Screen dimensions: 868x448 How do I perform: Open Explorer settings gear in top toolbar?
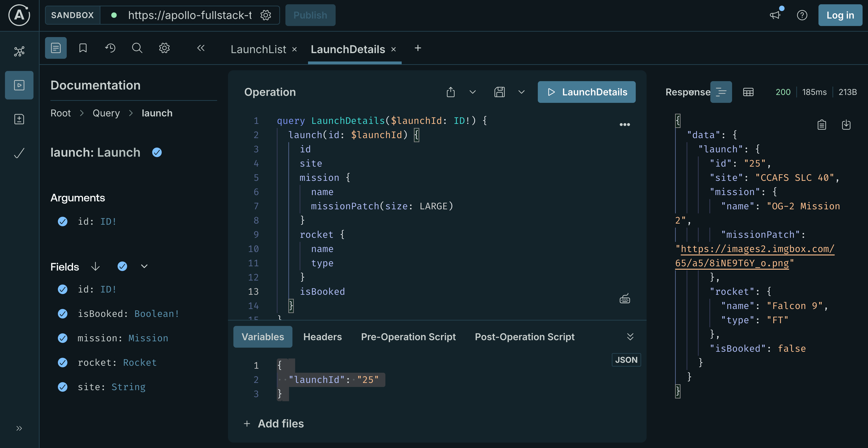click(x=164, y=48)
